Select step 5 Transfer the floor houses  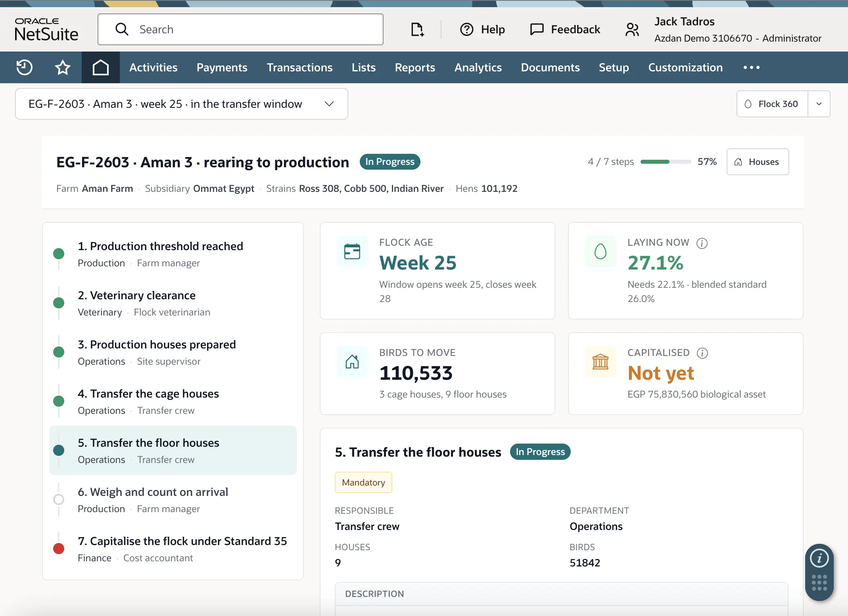tap(173, 451)
